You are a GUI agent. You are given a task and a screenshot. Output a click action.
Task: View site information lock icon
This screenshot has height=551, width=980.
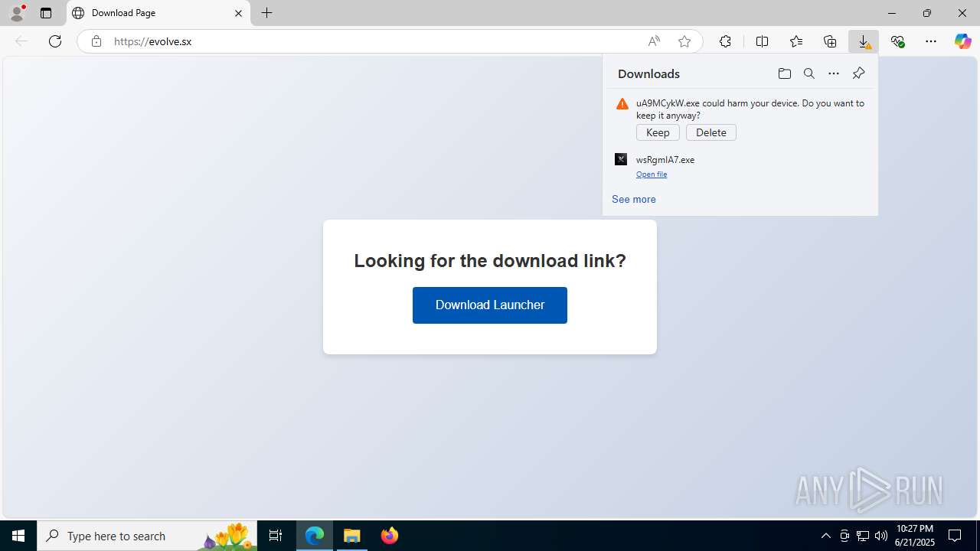(96, 41)
